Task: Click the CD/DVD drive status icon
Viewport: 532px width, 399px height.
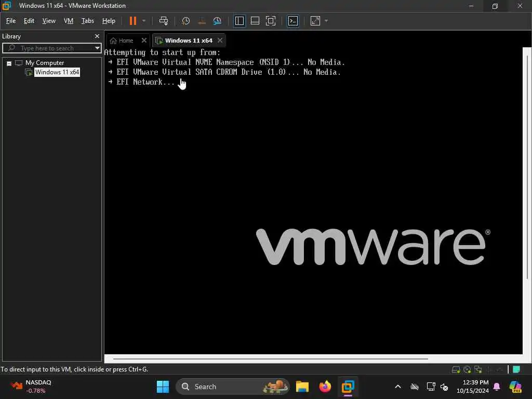Action: 467,369
